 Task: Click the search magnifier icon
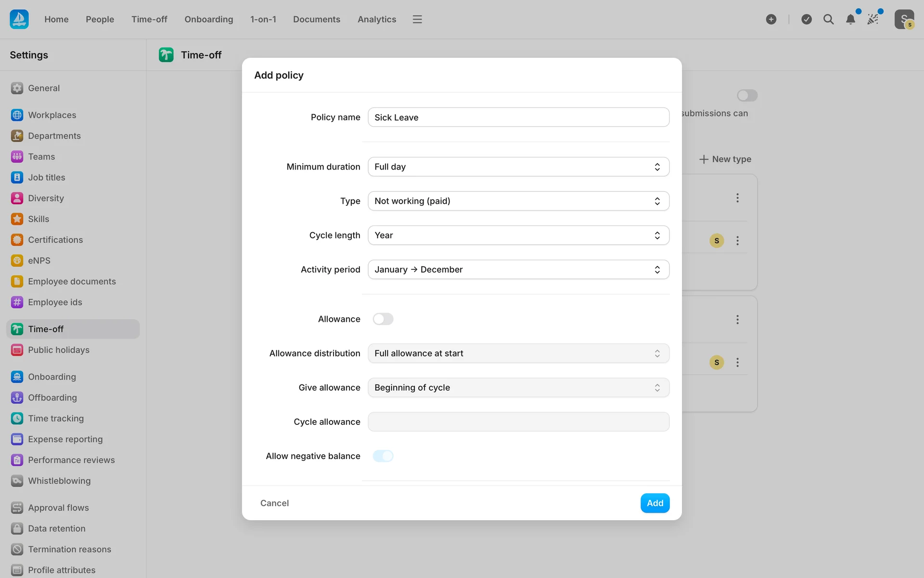828,19
